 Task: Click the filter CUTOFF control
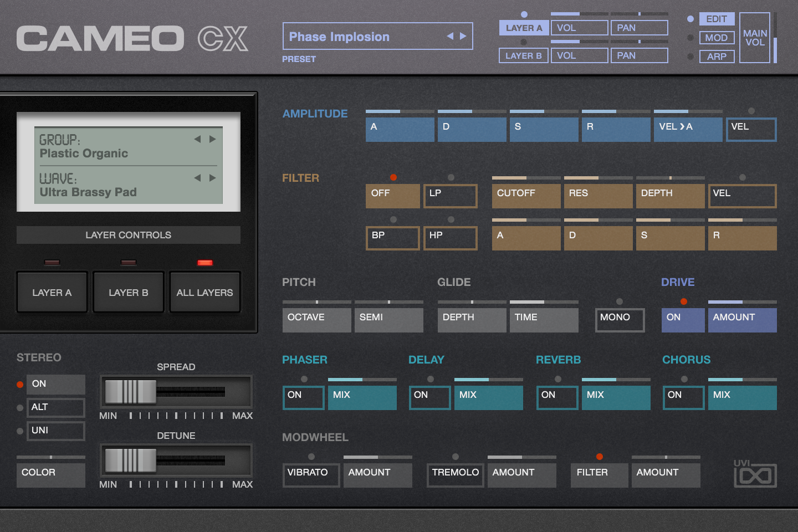(x=525, y=195)
